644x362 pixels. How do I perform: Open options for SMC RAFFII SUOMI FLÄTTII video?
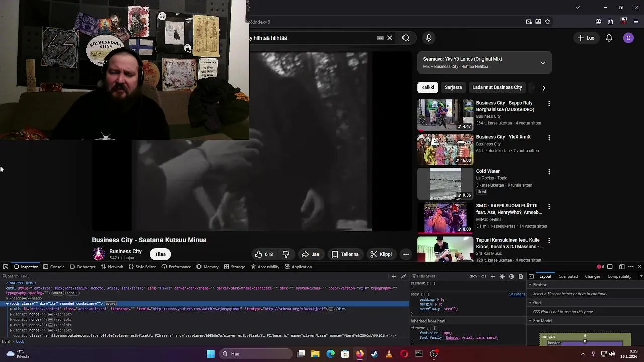pyautogui.click(x=549, y=207)
